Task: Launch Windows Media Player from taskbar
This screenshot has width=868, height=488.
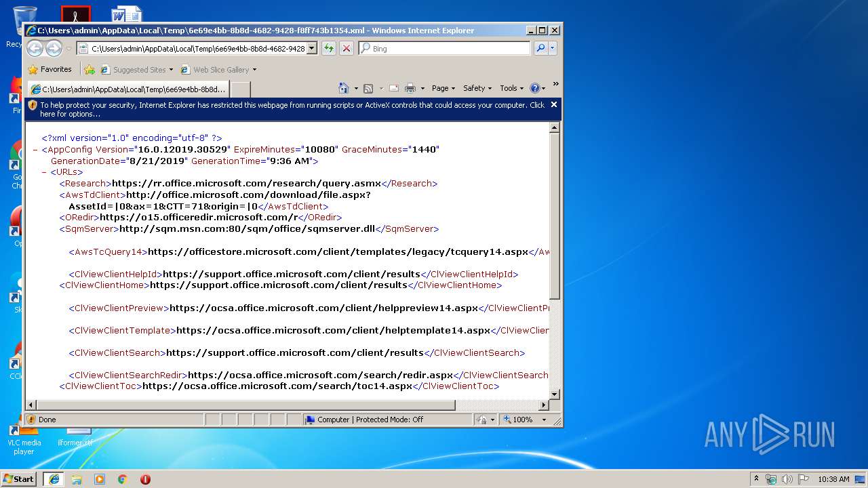Action: click(100, 479)
